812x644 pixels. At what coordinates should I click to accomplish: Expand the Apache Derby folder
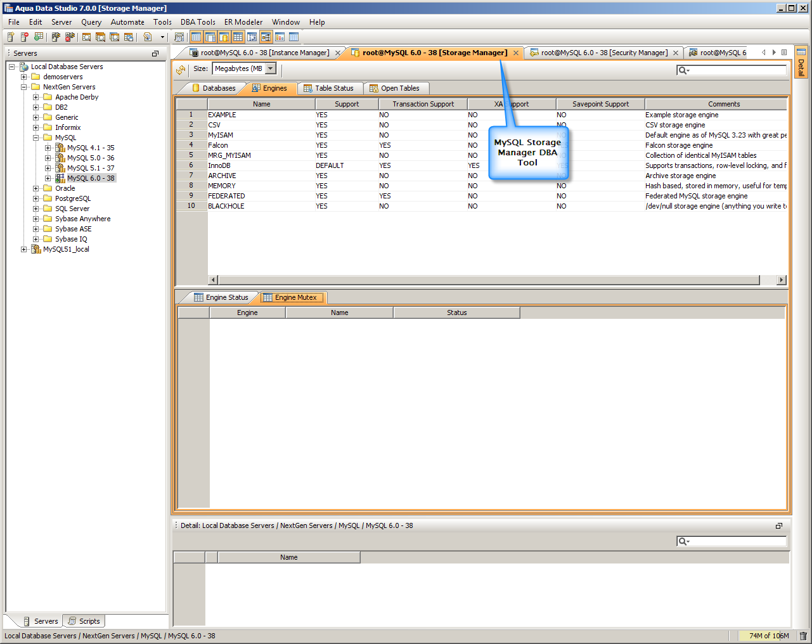coord(36,97)
